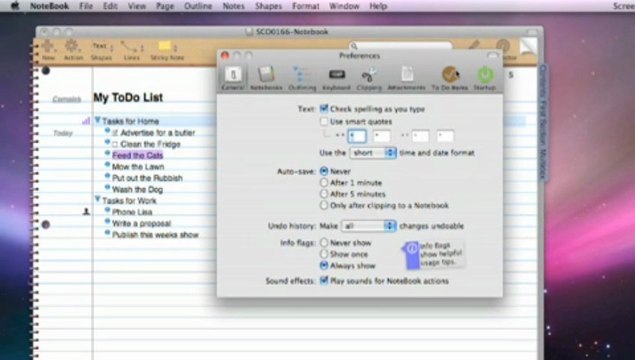The width and height of the screenshot is (635, 360).
Task: Open the NoteBook application menu
Action: tap(49, 6)
